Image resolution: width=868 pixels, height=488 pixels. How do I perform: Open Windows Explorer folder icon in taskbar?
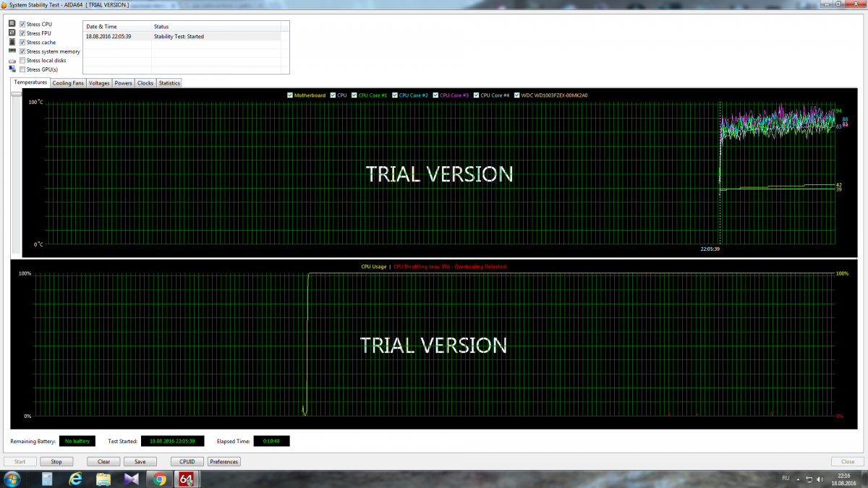[103, 479]
